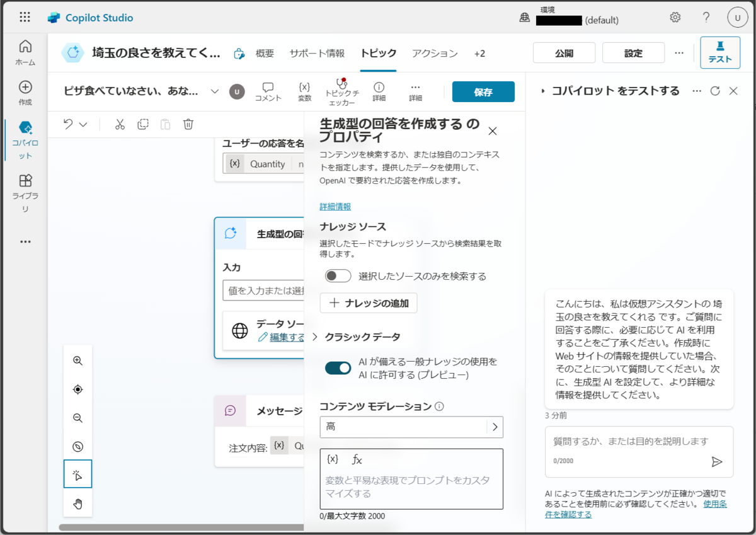Screen dimensions: 756x535
Task: Click the 編集する data source link
Action: (282, 337)
